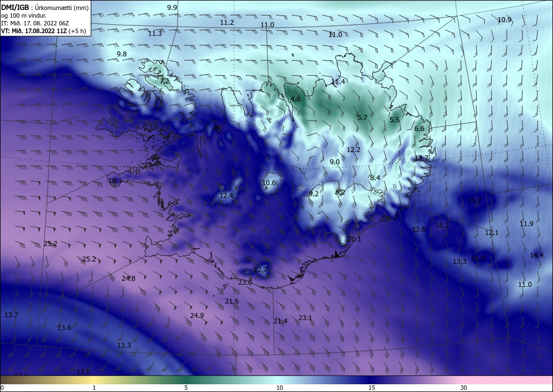Click the 20.1 value label
Viewport: 553px width, 392px height.
tap(354, 239)
